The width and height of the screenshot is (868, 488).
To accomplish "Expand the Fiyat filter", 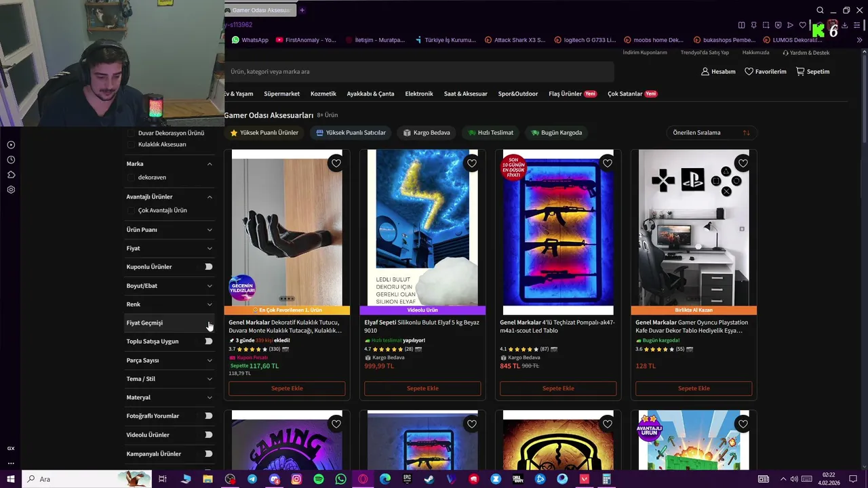I will (210, 249).
